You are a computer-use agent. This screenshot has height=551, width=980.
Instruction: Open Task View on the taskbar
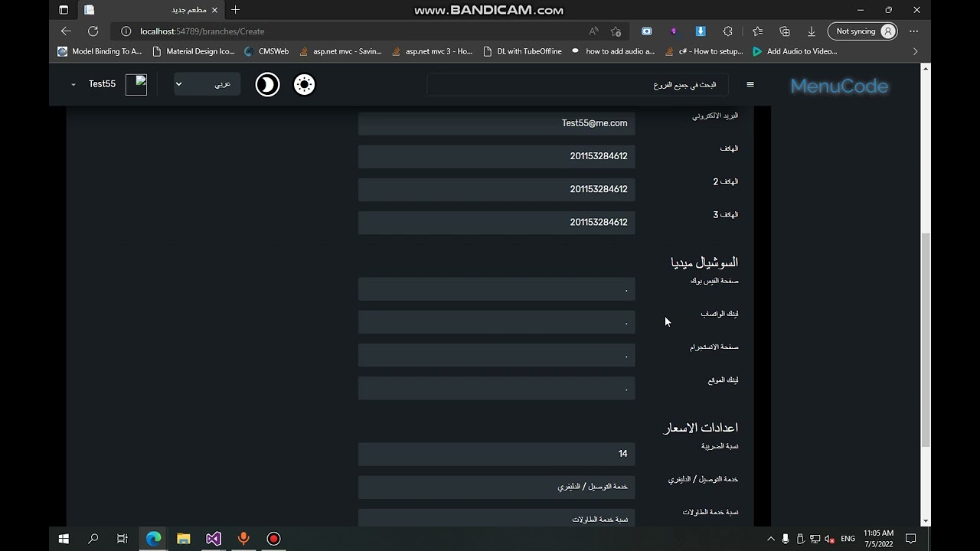click(x=122, y=539)
